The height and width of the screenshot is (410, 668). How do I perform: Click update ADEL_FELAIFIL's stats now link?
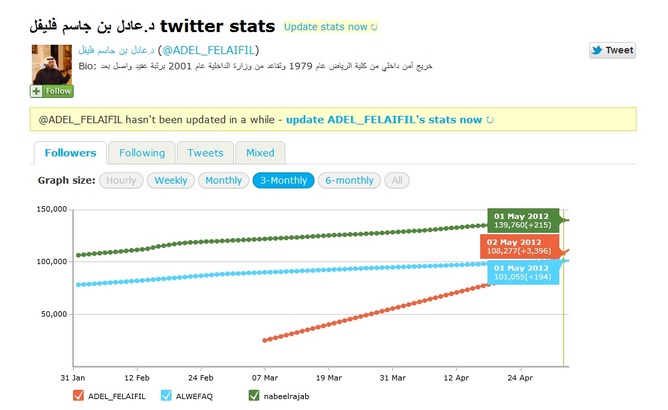coord(383,120)
